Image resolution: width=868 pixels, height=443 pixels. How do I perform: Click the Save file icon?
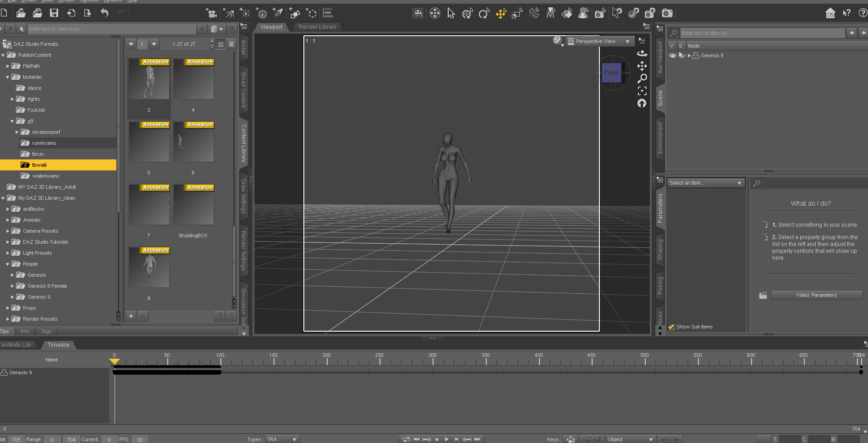pos(54,13)
